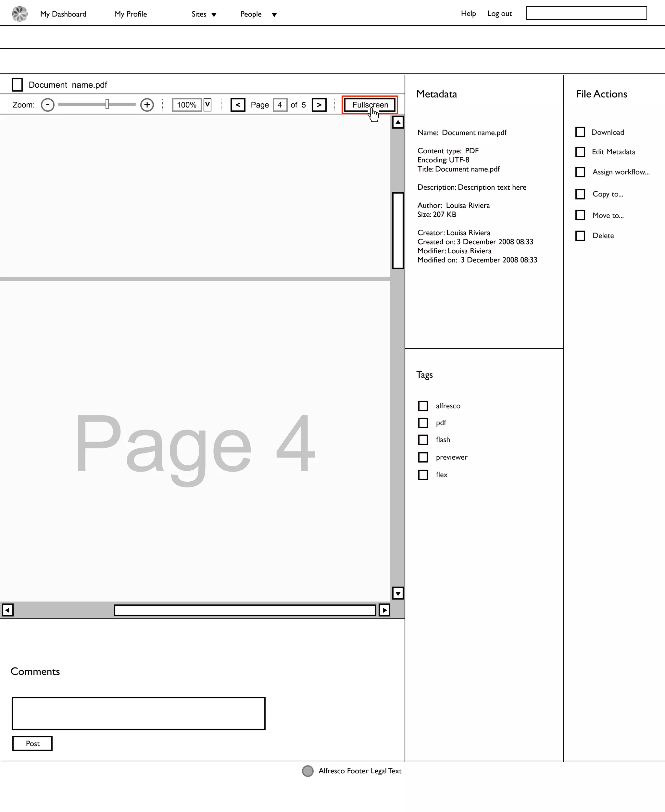The width and height of the screenshot is (665, 812).
Task: Go to next page arrow button
Action: click(x=319, y=105)
